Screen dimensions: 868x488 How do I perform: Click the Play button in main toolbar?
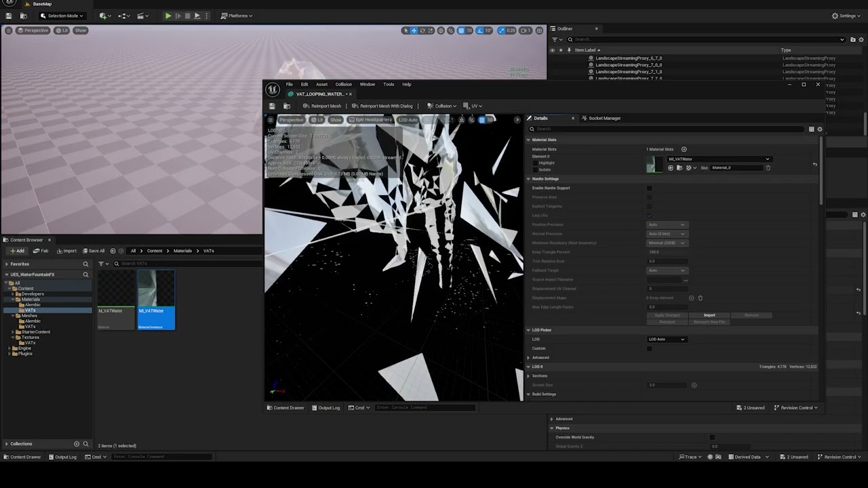[168, 16]
